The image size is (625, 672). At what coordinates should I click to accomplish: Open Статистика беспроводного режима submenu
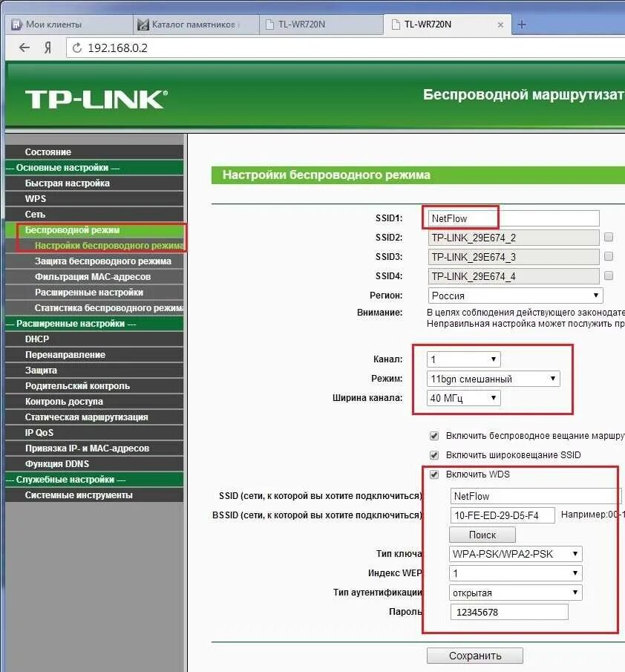(94, 307)
